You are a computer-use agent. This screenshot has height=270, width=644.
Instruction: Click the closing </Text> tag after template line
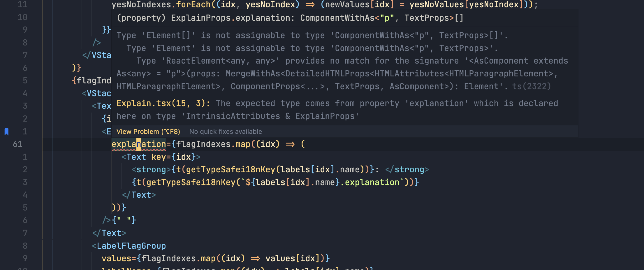tap(139, 195)
